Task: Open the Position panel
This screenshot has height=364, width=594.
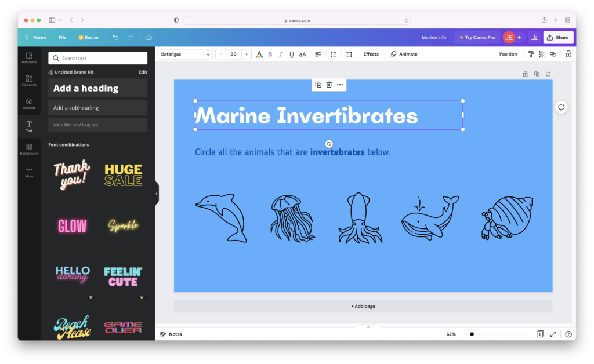Action: coord(508,54)
